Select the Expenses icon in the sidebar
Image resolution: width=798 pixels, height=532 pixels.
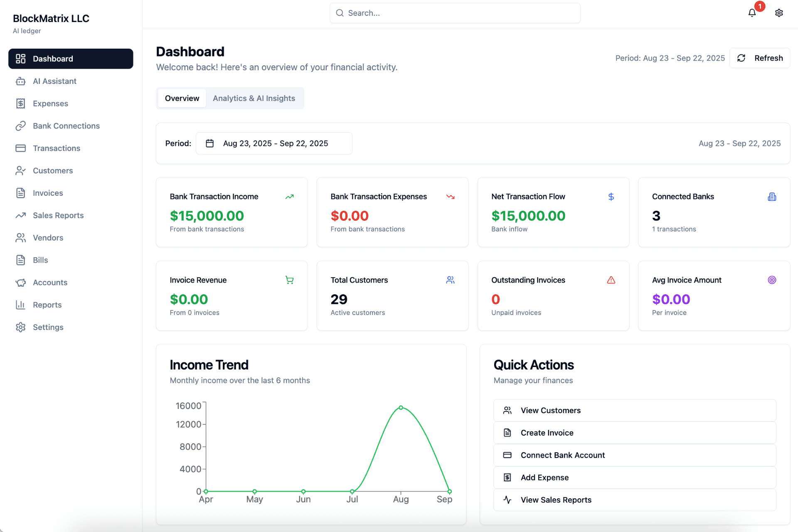(x=21, y=103)
